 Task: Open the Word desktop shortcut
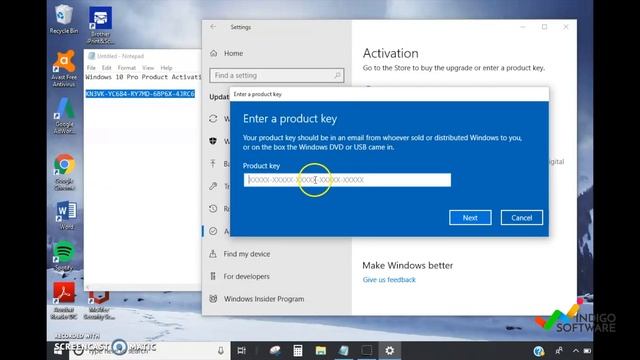pos(66,215)
